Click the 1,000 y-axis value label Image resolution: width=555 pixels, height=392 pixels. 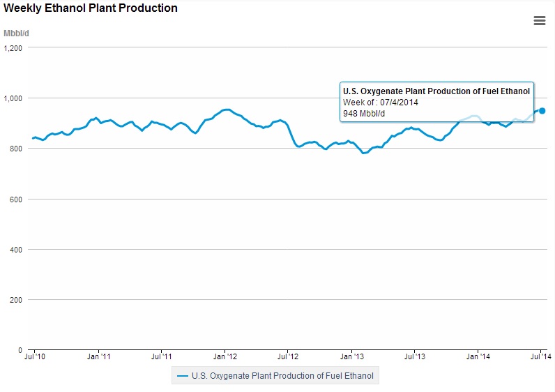(x=13, y=98)
